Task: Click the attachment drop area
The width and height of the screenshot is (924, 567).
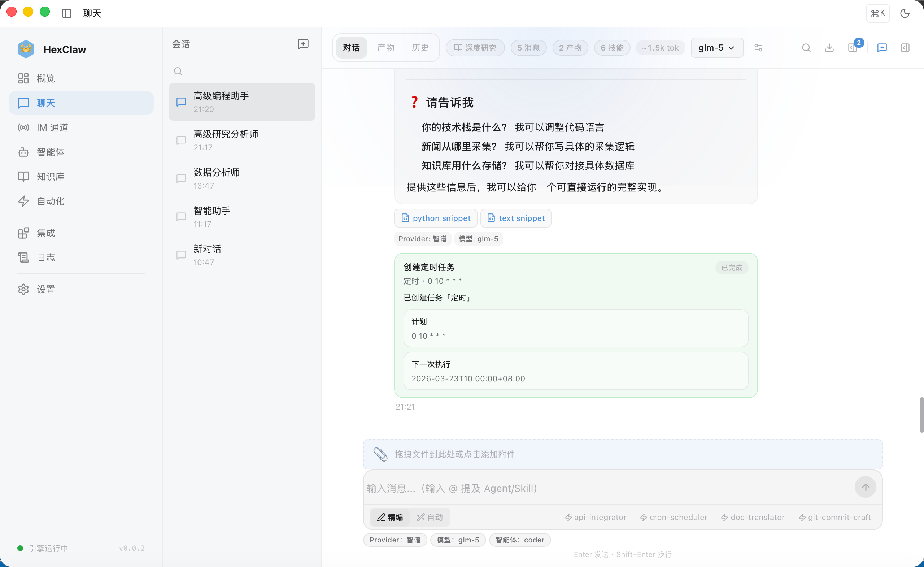Action: pyautogui.click(x=623, y=454)
